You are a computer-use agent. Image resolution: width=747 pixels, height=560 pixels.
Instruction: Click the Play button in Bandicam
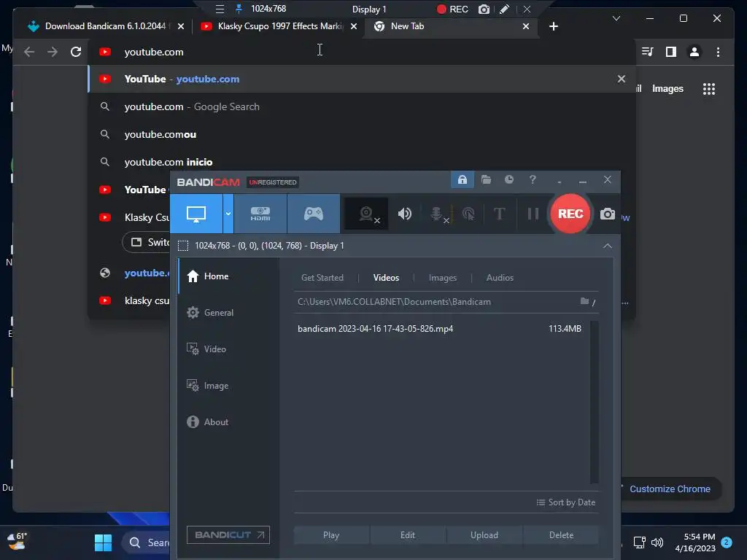[x=331, y=534]
